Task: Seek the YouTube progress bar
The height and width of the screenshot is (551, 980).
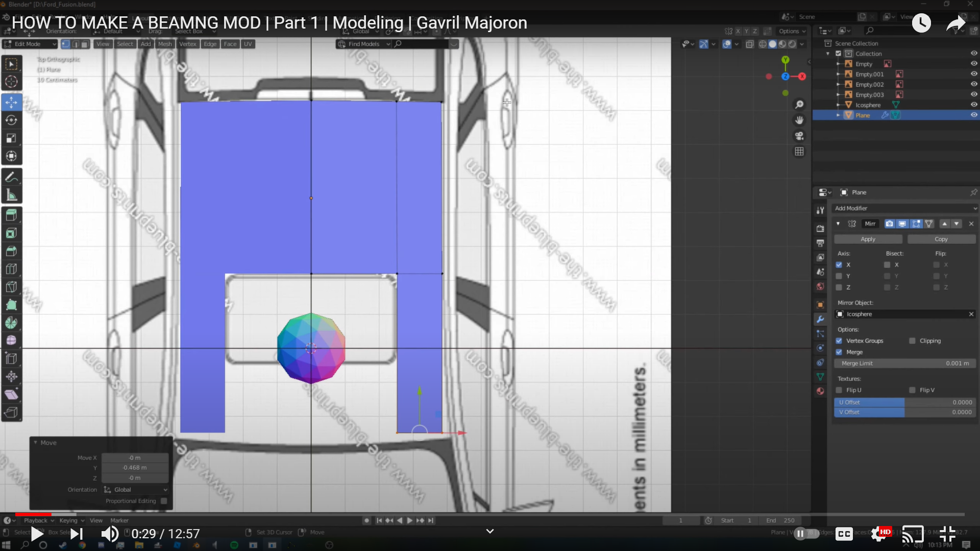Action: pos(490,514)
